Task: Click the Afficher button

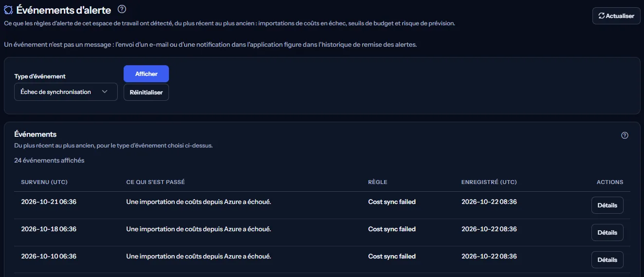Action: coord(147,74)
